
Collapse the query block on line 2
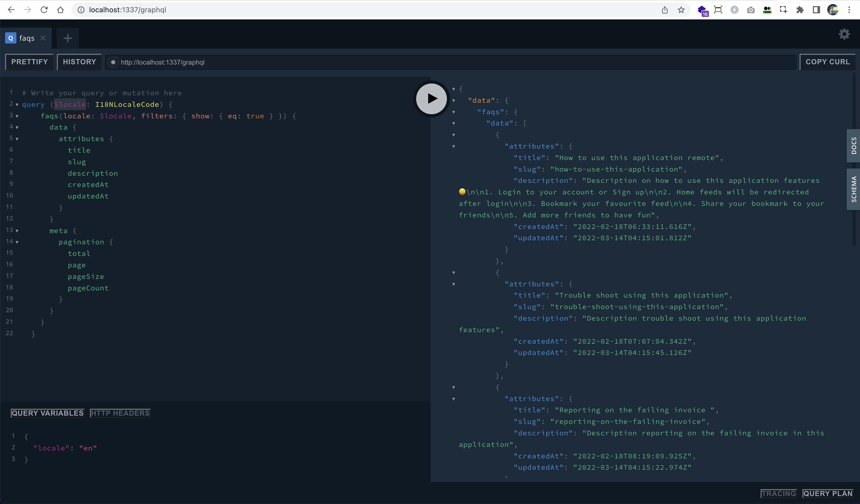[x=17, y=105]
